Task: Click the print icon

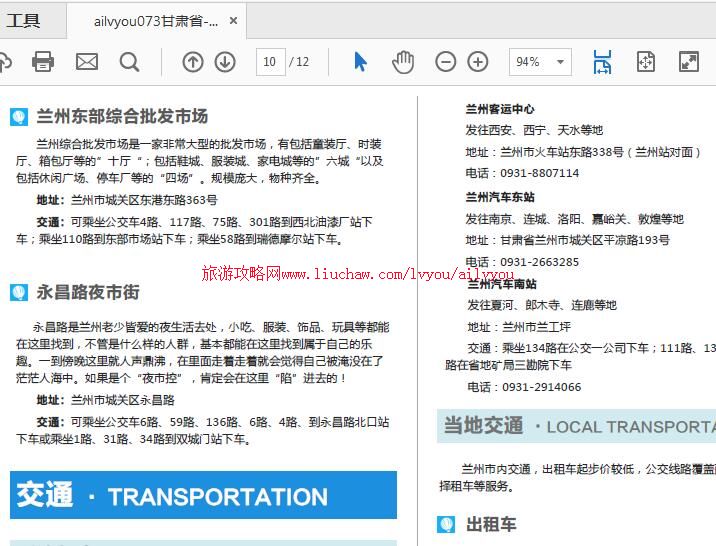Action: click(43, 62)
